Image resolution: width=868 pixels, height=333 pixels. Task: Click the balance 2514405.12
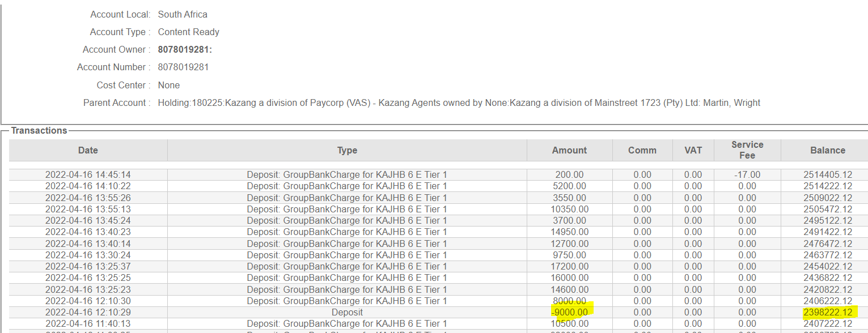point(828,174)
